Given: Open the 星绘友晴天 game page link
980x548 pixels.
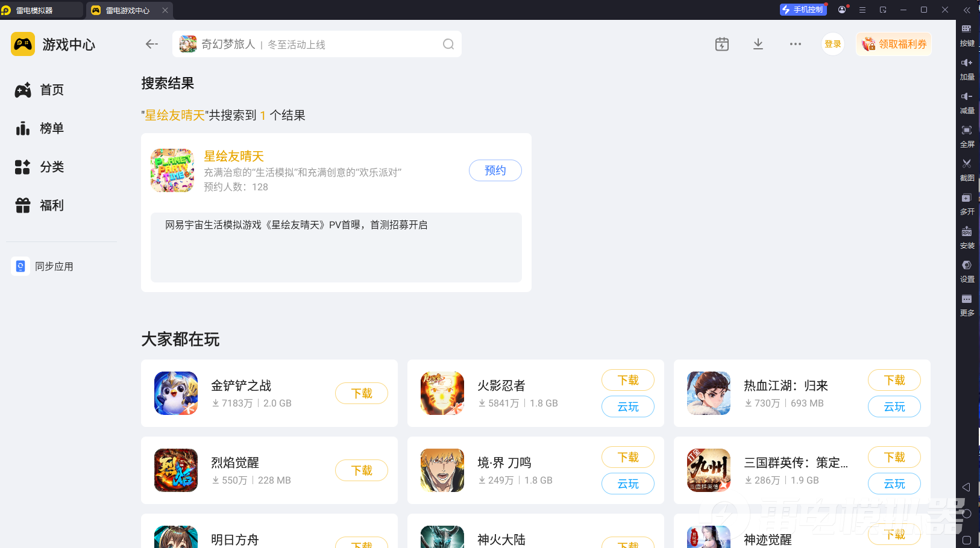Looking at the screenshot, I should [x=234, y=156].
